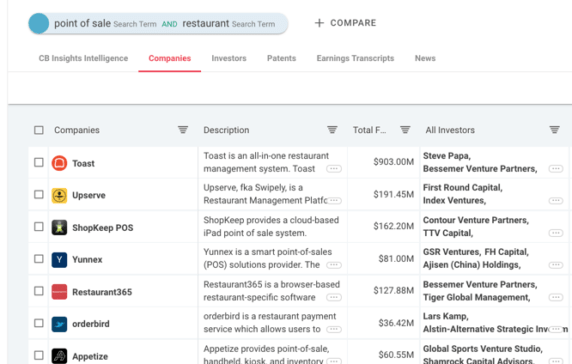
Task: Click 'restaurant' search term in search bar
Action: (206, 23)
